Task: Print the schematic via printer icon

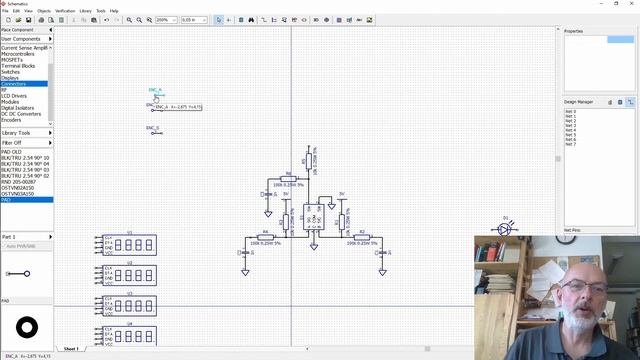Action: (41, 20)
